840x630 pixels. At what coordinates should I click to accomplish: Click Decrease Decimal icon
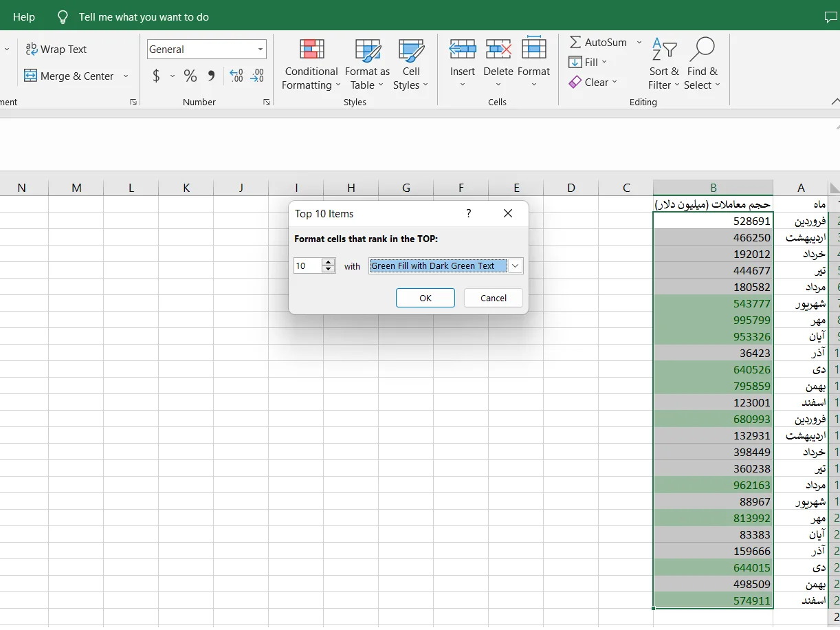click(x=257, y=76)
